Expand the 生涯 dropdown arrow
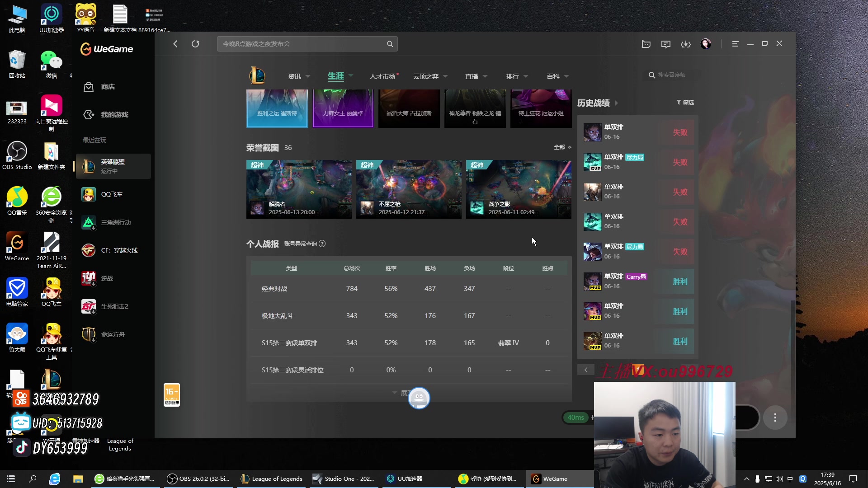 [351, 76]
